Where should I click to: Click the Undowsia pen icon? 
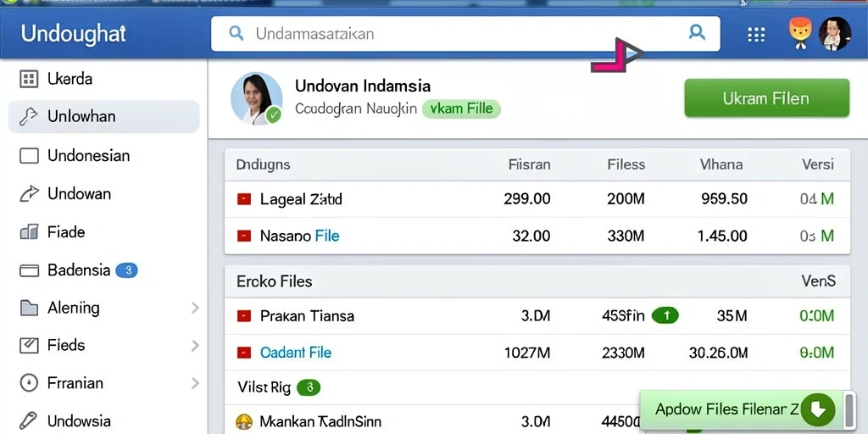28,420
